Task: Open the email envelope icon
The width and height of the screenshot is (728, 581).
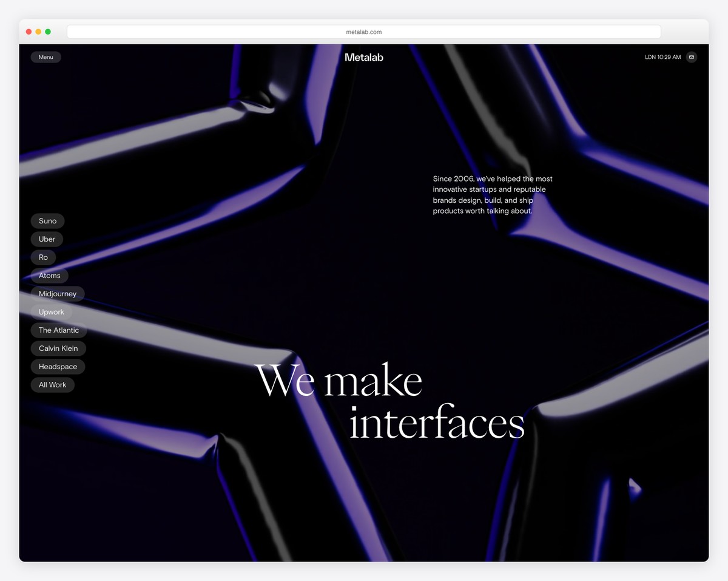Action: 691,57
